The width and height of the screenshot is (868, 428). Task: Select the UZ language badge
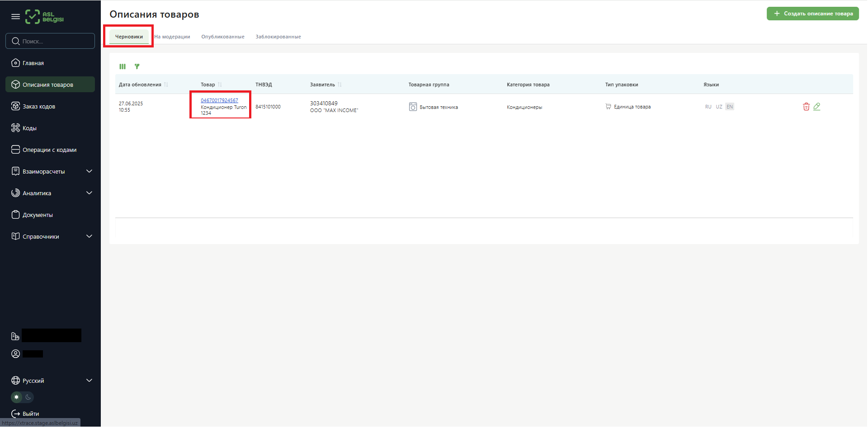(719, 107)
